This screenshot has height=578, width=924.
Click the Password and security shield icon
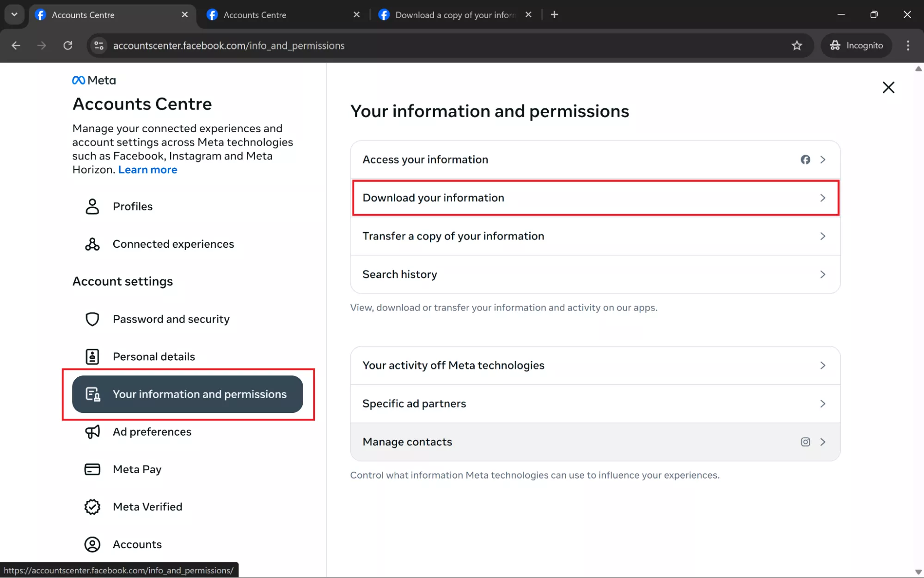(92, 319)
